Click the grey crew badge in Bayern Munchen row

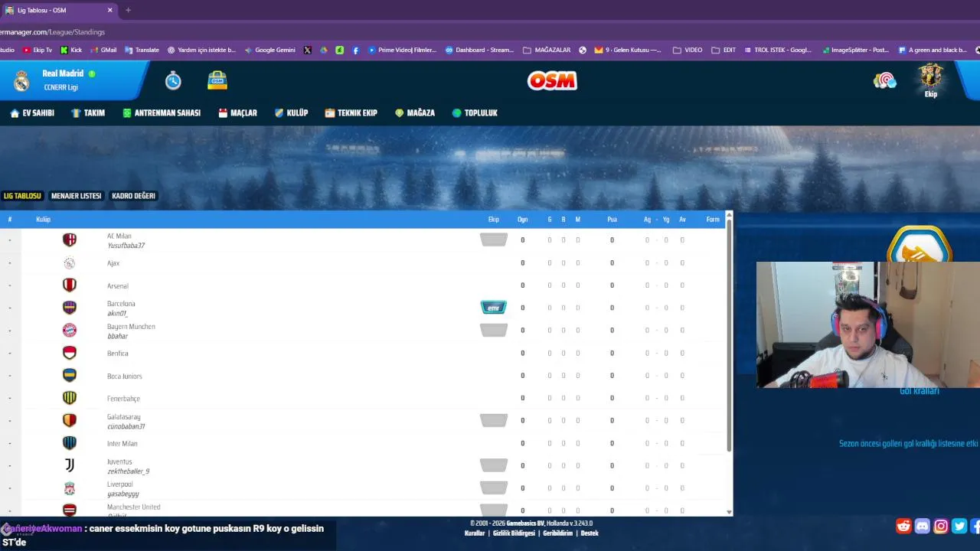coord(494,330)
